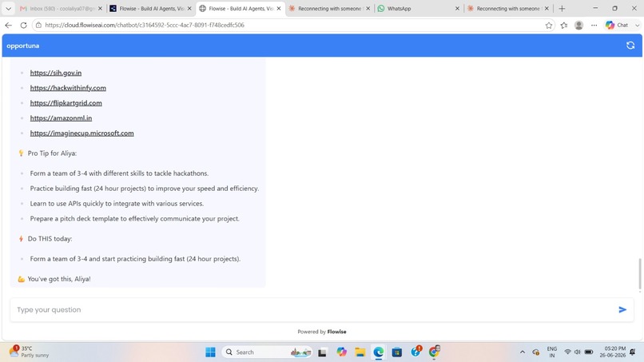Click the Pro Tip for Aliya heading
Screen dimensions: 644x362
tap(52, 153)
